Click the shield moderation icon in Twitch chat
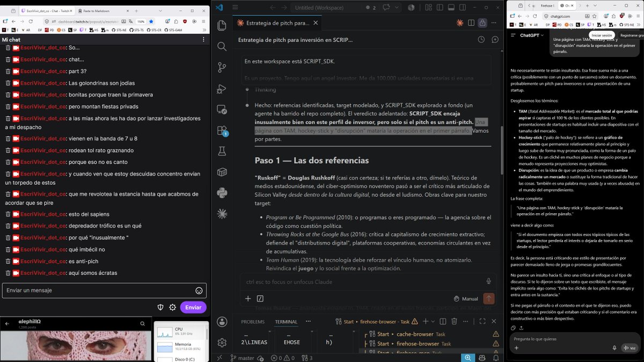Viewport: 644px width, 362px height. (x=160, y=307)
